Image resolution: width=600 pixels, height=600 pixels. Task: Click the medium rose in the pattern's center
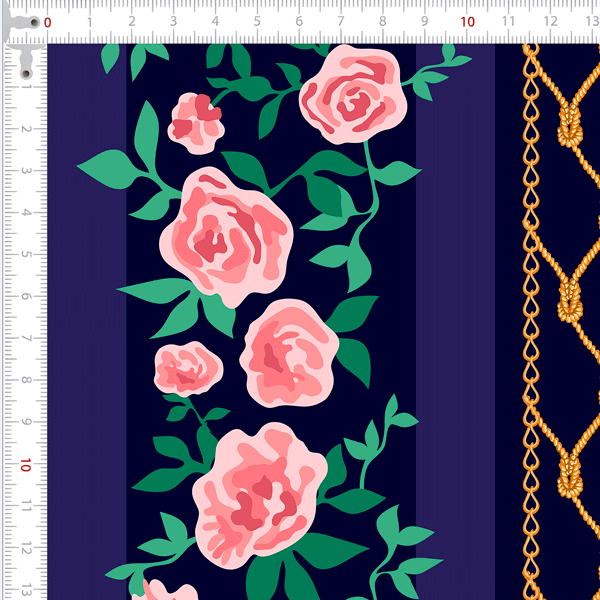289,352
